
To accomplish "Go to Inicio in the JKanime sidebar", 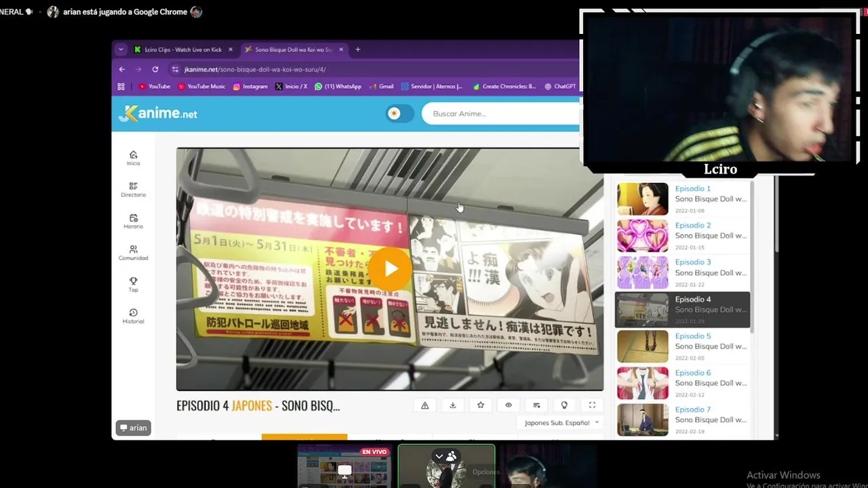I will click(133, 158).
